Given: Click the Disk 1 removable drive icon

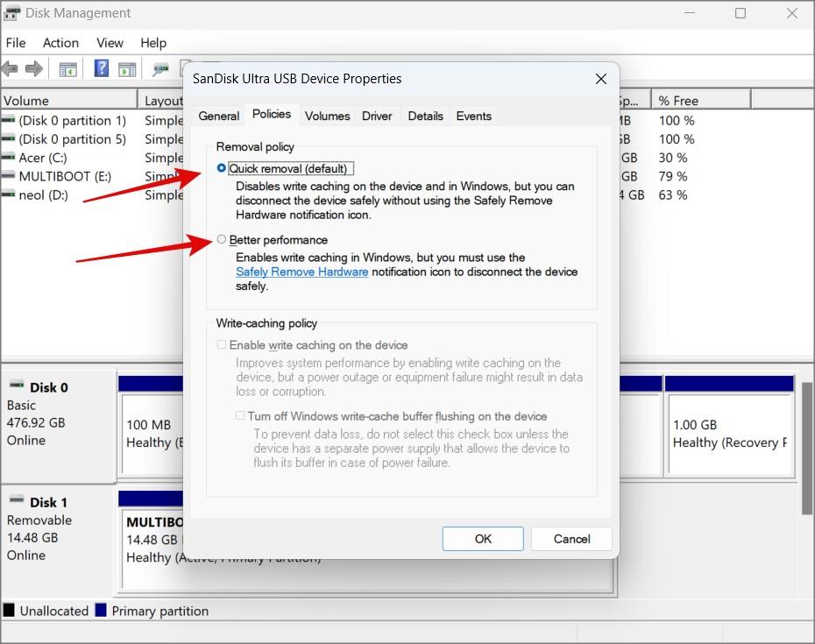Looking at the screenshot, I should tap(17, 500).
